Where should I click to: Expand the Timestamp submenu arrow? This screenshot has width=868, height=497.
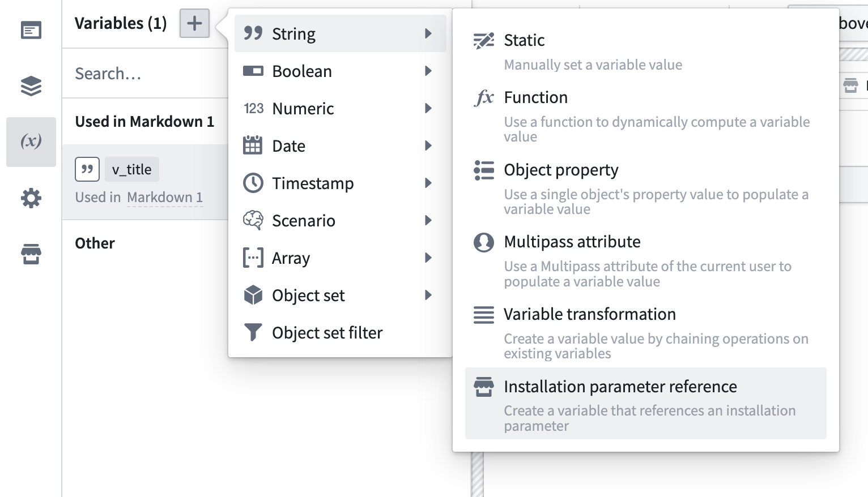pyautogui.click(x=428, y=183)
